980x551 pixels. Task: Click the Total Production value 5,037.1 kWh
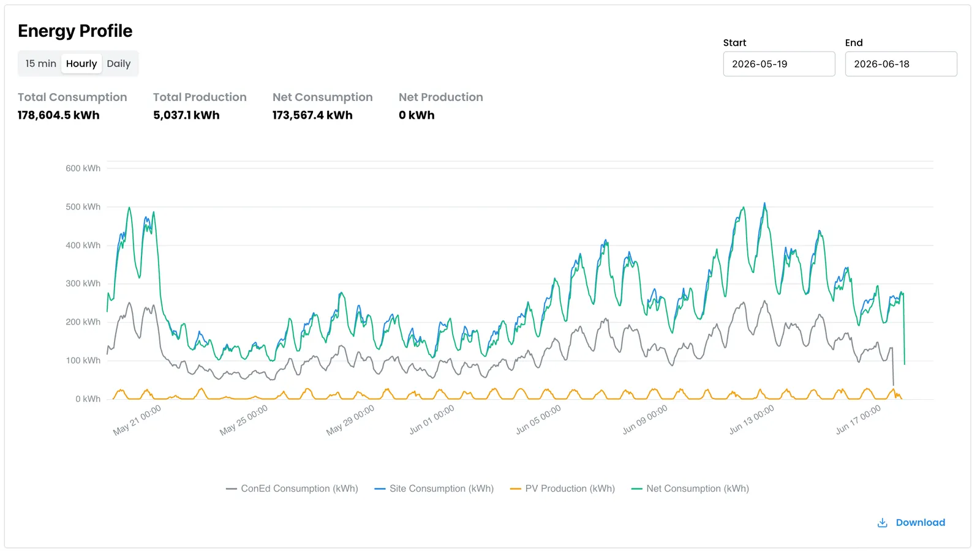186,115
